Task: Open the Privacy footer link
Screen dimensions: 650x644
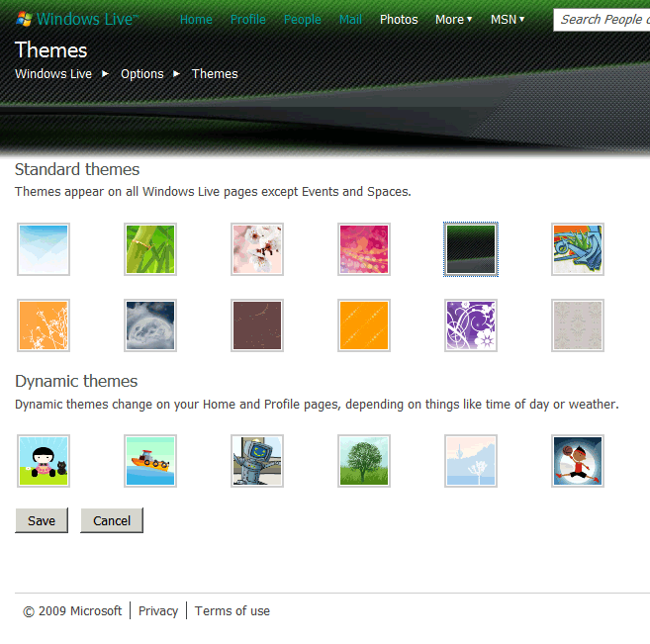Action: coord(158,611)
